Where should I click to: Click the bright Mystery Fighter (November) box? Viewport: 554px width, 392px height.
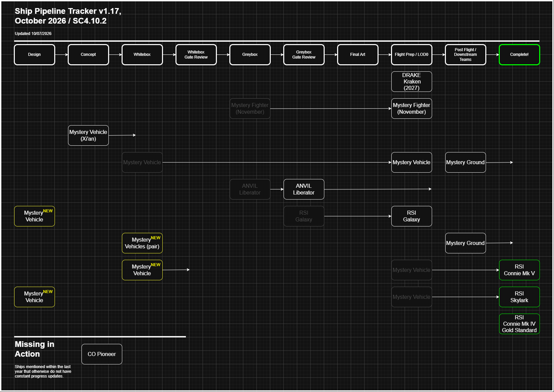[412, 108]
